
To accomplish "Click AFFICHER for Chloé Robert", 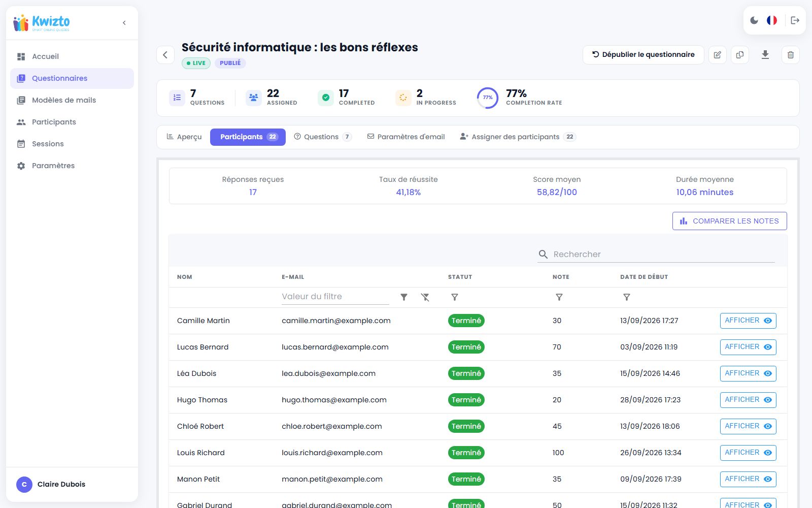I will 748,426.
